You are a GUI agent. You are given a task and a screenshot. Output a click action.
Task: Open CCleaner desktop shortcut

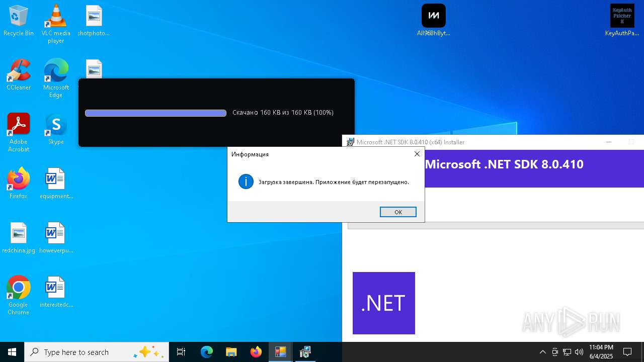(x=19, y=75)
